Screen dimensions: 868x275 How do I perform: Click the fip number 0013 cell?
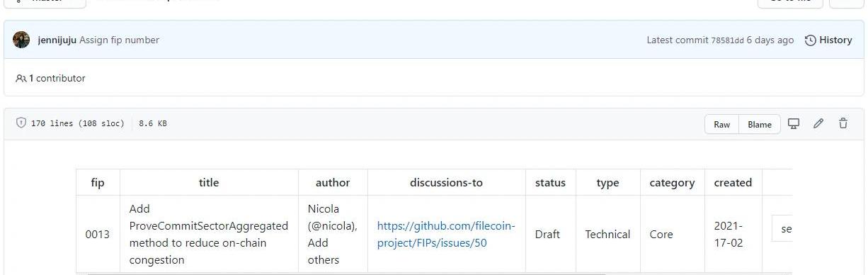pos(98,235)
